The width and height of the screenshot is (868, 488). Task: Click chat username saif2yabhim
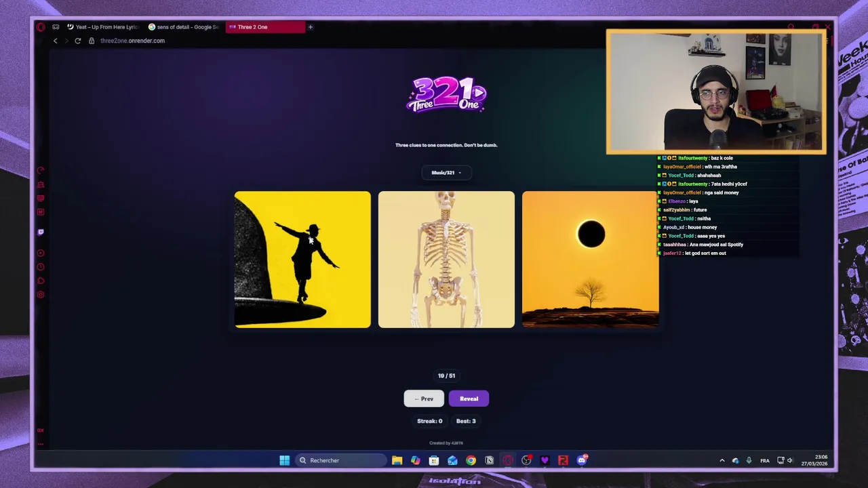[675, 210]
